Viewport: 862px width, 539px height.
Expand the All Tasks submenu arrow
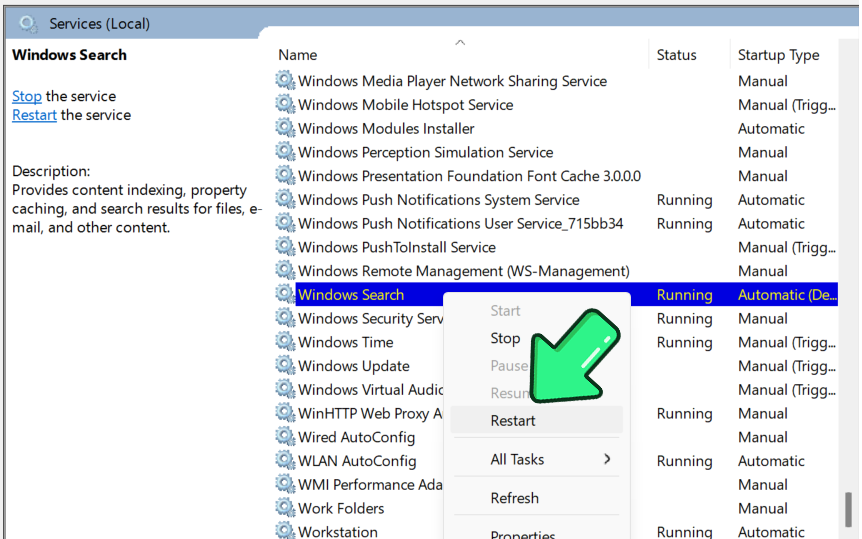607,459
